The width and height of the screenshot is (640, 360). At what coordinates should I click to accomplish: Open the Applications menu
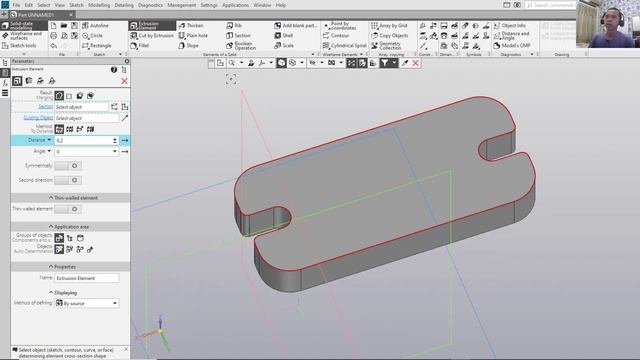tap(236, 5)
